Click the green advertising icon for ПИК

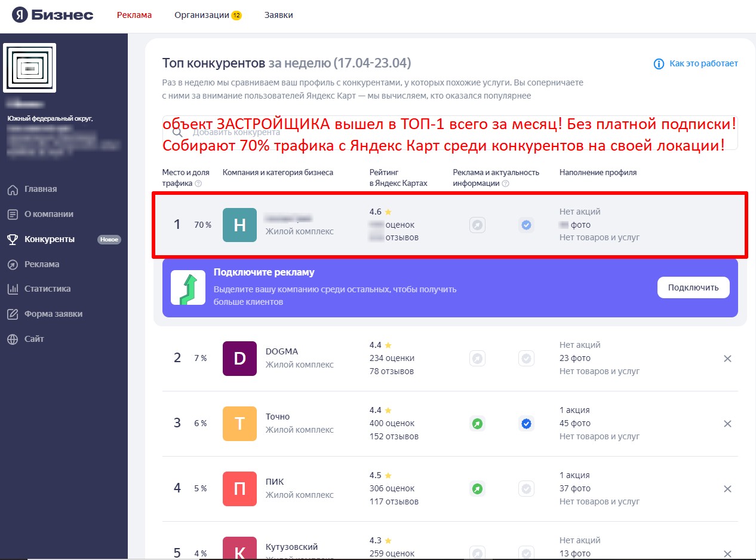pos(477,489)
